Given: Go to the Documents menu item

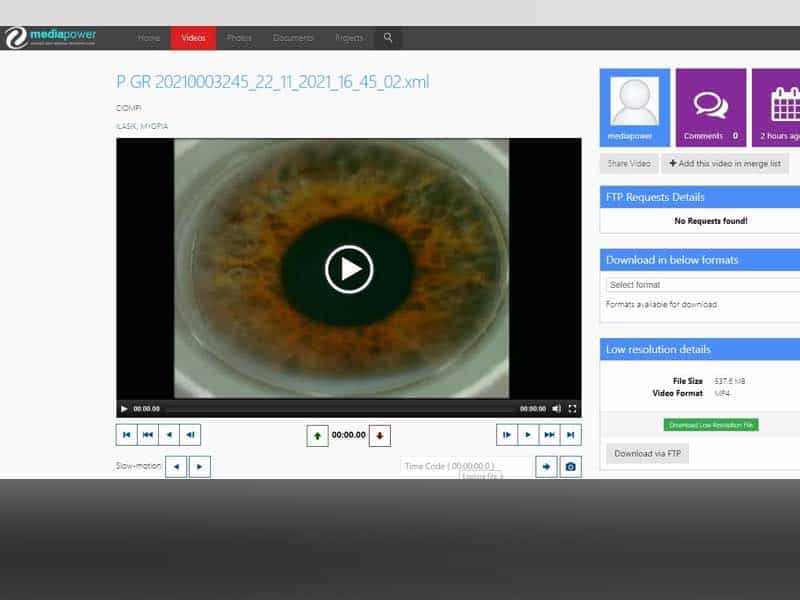Looking at the screenshot, I should (x=293, y=38).
